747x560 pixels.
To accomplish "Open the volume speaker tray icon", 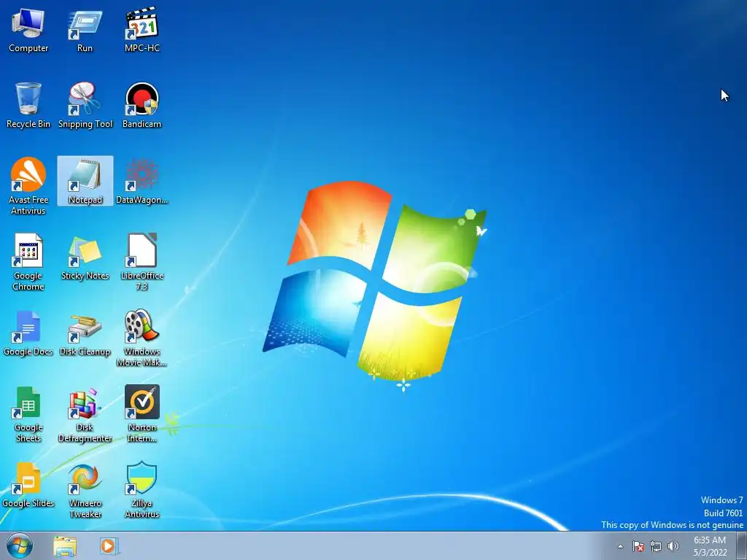I will 673,546.
